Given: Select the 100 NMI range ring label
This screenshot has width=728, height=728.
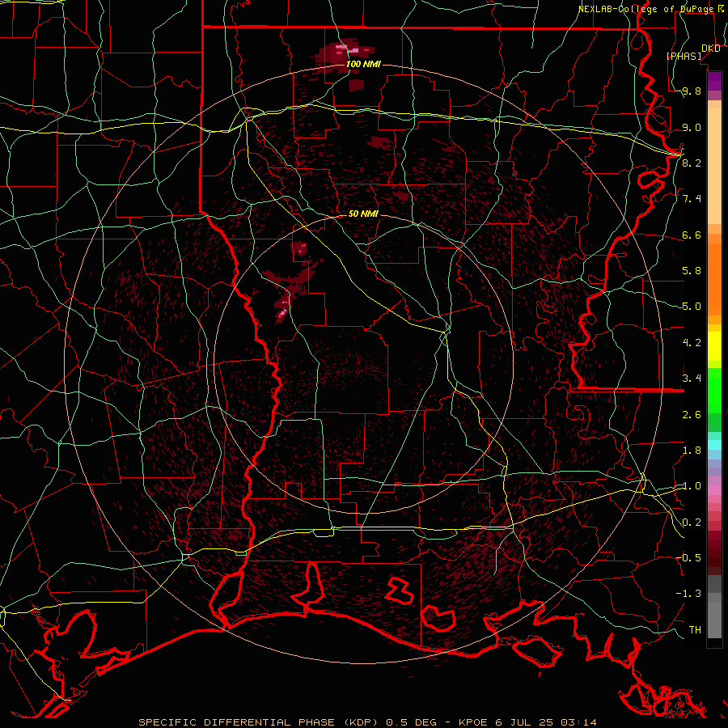Looking at the screenshot, I should (x=363, y=64).
